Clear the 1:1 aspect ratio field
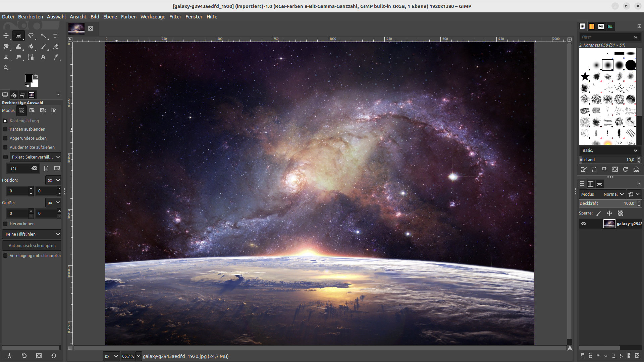The width and height of the screenshot is (644, 362). tap(34, 169)
